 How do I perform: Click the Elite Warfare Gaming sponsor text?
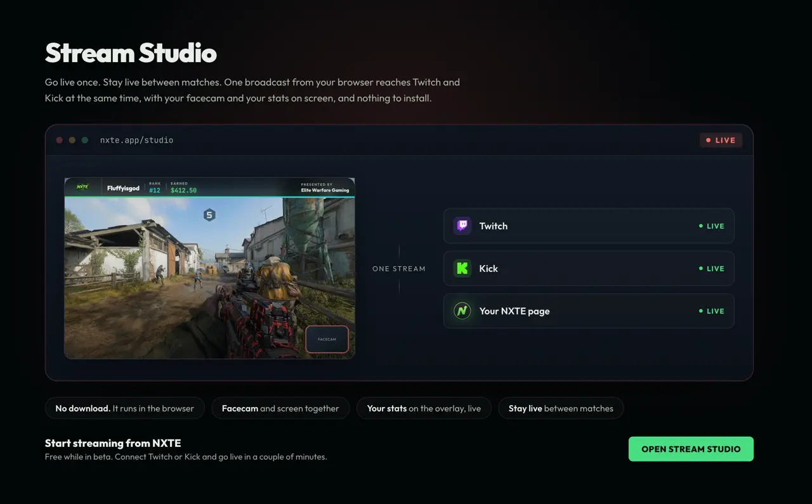click(x=325, y=190)
